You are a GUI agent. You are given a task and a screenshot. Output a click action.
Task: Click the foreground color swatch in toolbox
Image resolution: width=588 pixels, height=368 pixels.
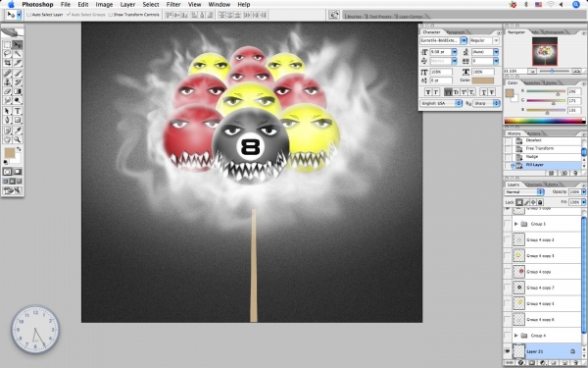pyautogui.click(x=9, y=153)
